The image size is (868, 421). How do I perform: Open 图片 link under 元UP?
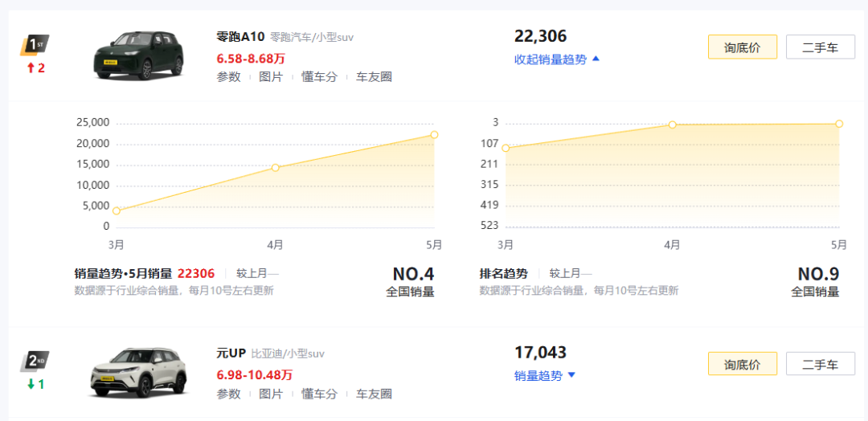[x=271, y=394]
